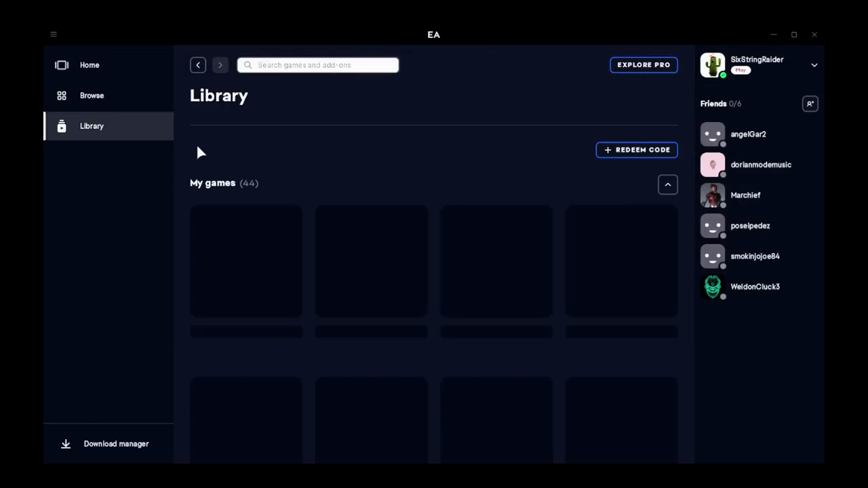The image size is (868, 488).
Task: Minimize the EA app window
Action: click(774, 35)
